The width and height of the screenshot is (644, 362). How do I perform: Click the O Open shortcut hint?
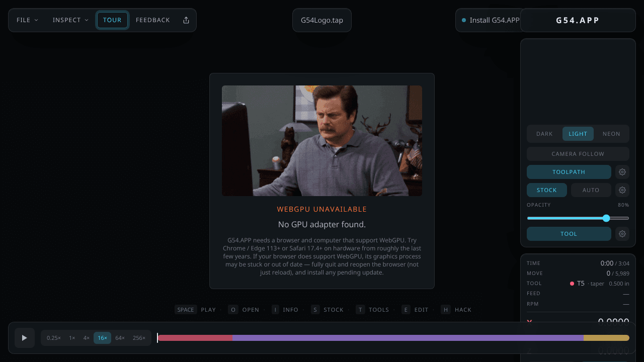click(x=244, y=310)
